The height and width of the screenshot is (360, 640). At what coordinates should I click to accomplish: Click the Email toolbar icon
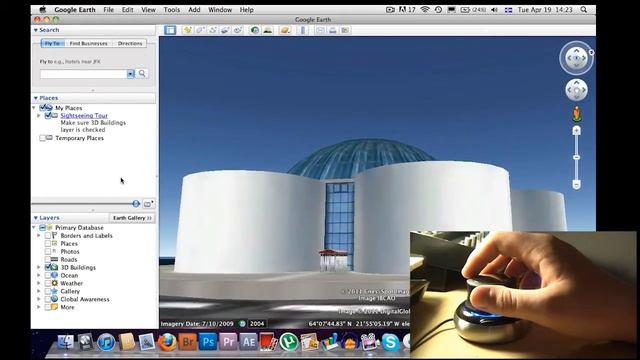tap(320, 30)
